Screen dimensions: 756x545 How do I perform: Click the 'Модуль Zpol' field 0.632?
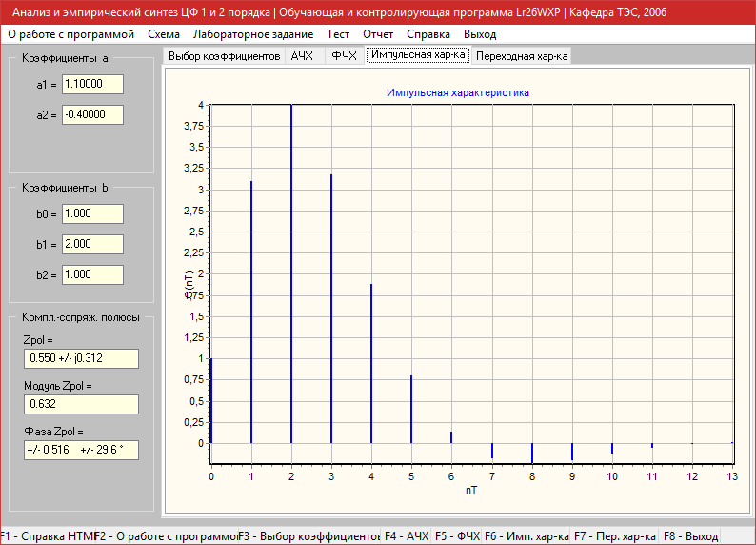pyautogui.click(x=81, y=404)
